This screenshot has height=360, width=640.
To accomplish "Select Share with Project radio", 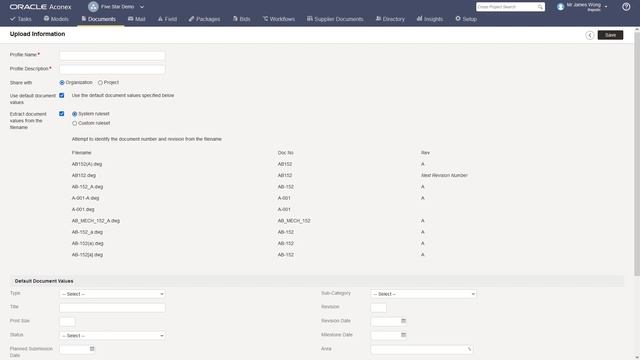I will 100,82.
